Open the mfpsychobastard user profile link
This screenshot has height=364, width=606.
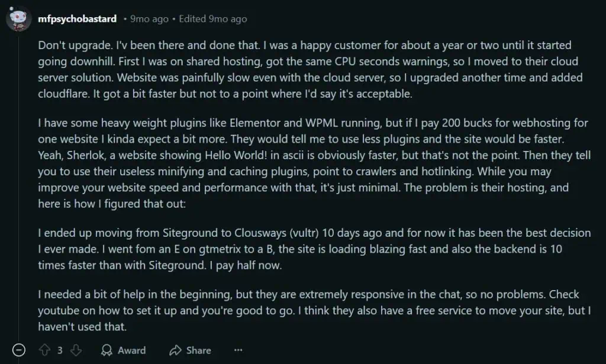pos(77,19)
